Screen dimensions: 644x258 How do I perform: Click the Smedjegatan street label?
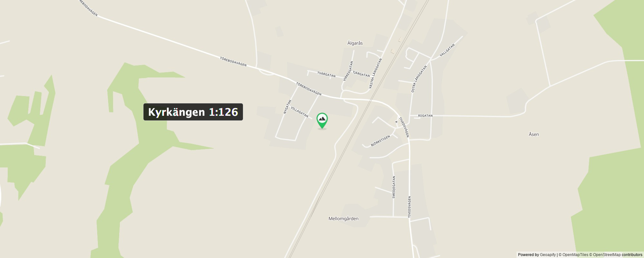(394, 187)
